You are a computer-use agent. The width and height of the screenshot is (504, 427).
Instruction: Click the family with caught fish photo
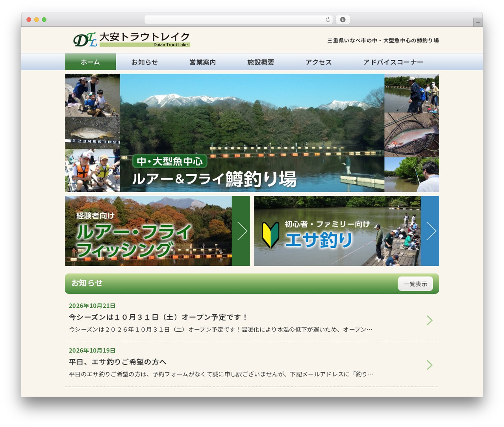(93, 95)
